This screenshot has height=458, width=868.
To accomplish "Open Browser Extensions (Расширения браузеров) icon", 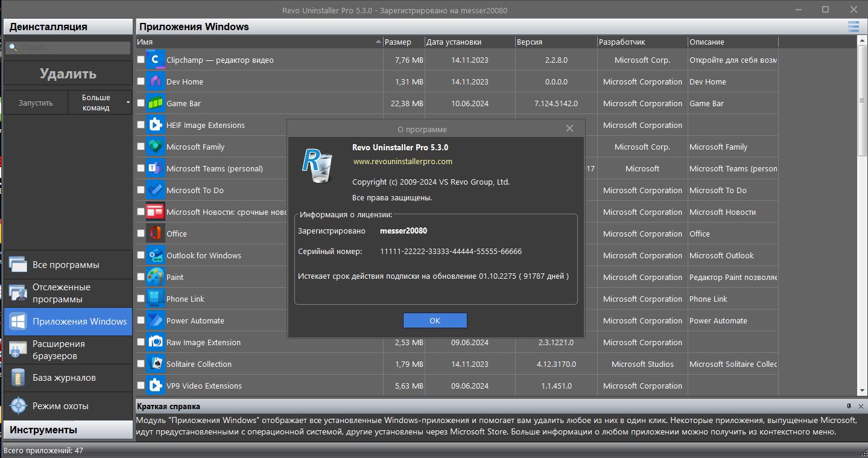I will (18, 350).
